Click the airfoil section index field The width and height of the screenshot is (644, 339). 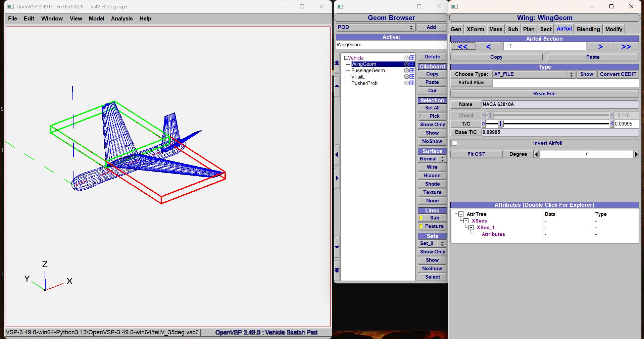545,46
